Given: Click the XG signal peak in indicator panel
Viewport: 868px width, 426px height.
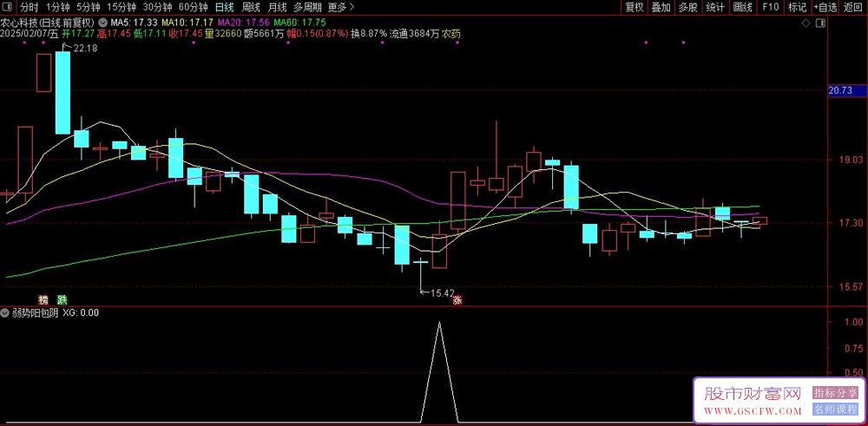Looking at the screenshot, I should point(439,323).
